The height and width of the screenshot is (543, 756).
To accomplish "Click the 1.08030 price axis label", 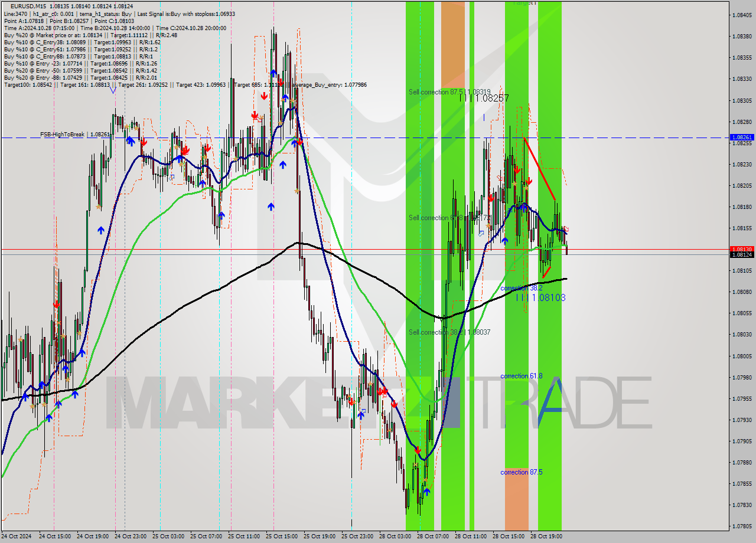I will pos(742,335).
